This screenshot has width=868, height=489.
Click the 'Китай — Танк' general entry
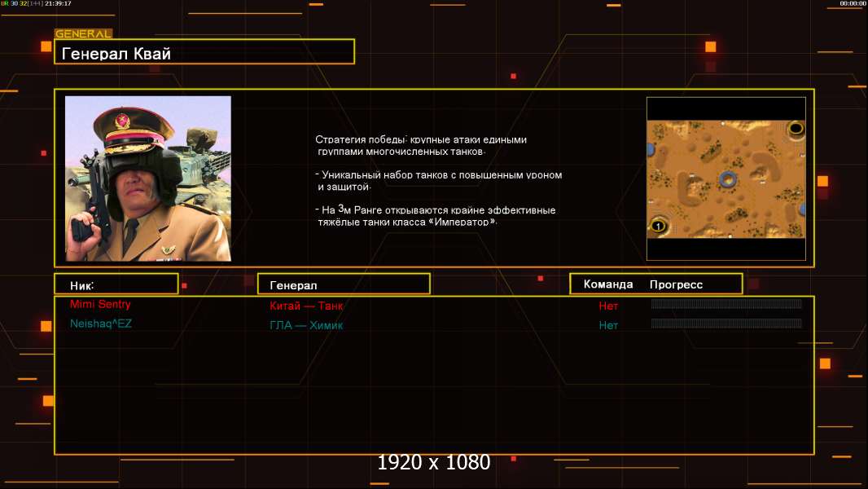tap(306, 306)
